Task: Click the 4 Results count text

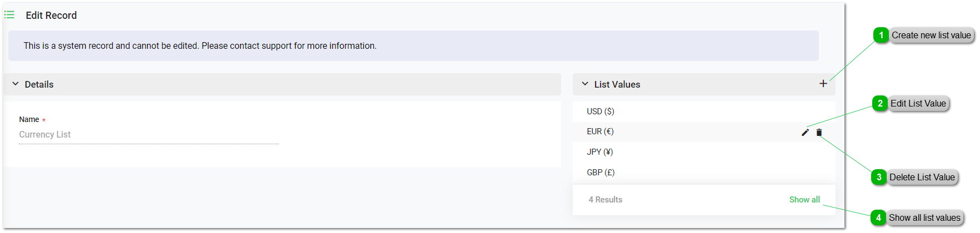Action: [605, 200]
